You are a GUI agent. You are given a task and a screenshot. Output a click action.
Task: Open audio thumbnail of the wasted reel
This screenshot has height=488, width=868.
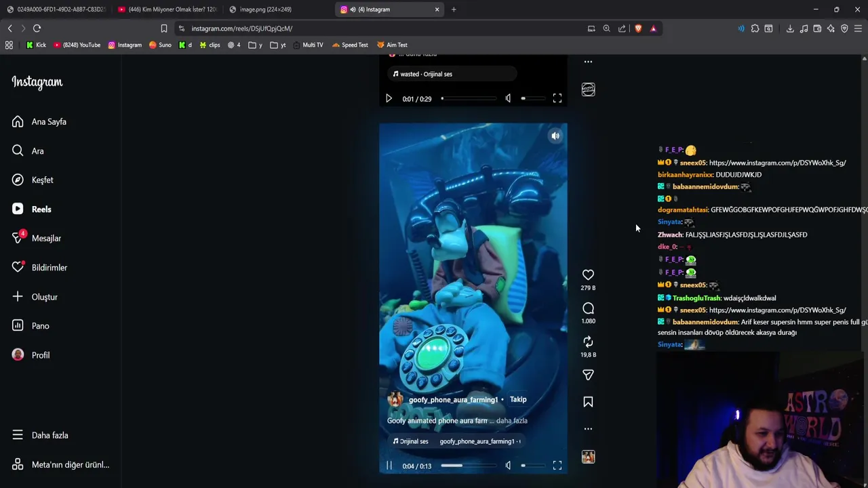(x=588, y=89)
